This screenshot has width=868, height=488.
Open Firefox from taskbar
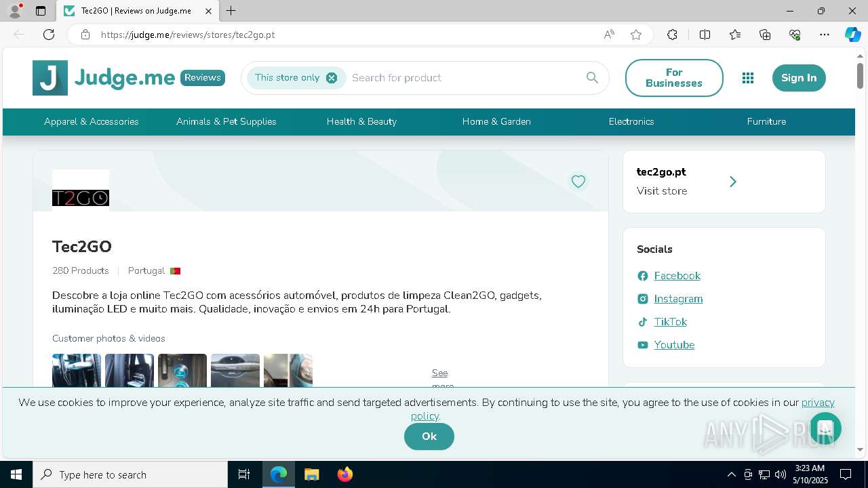tap(345, 474)
